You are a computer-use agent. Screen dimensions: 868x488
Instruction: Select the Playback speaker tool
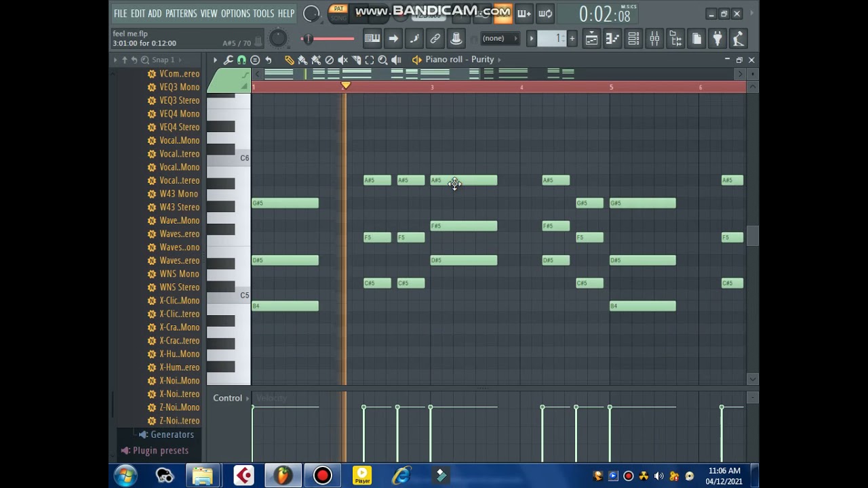coord(397,60)
